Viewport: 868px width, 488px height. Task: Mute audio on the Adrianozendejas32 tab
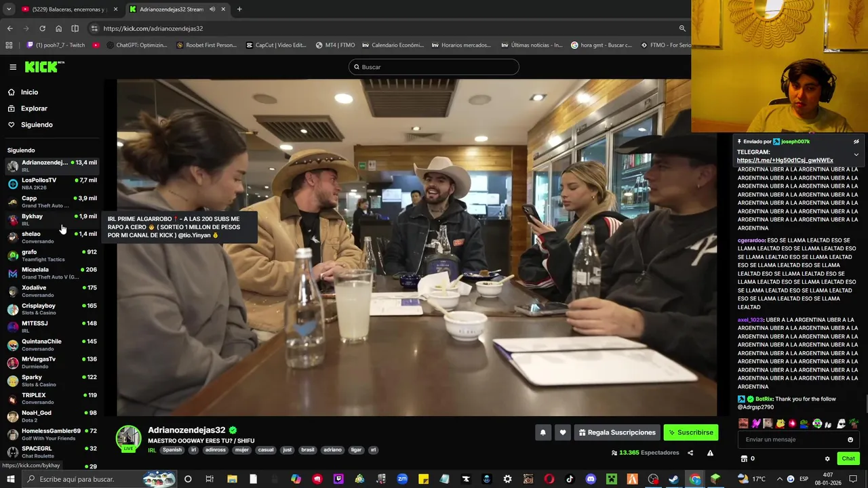point(212,9)
